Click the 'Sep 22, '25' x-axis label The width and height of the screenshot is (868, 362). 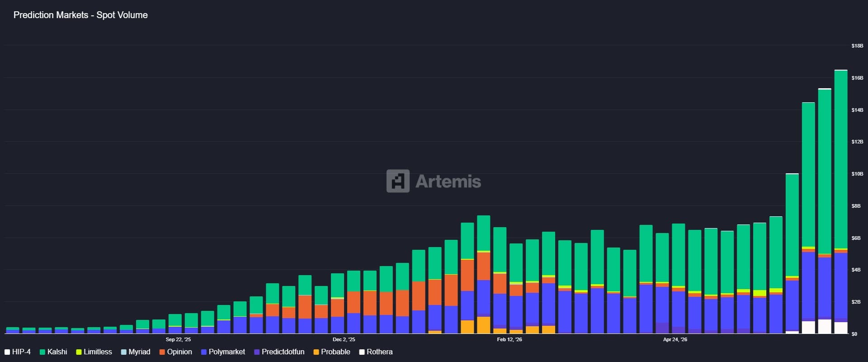tap(178, 339)
